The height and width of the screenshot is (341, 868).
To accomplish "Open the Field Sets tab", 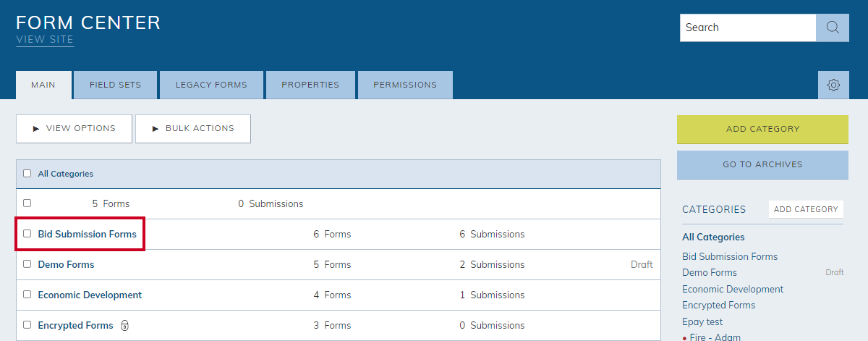I will 115,85.
